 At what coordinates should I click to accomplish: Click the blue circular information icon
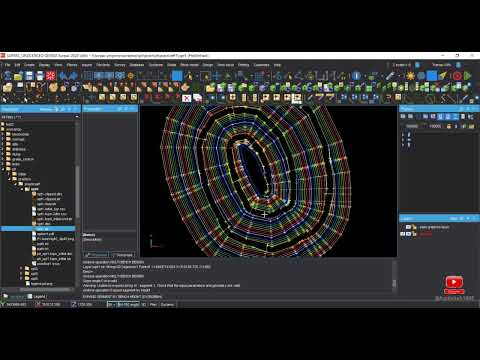[356, 76]
